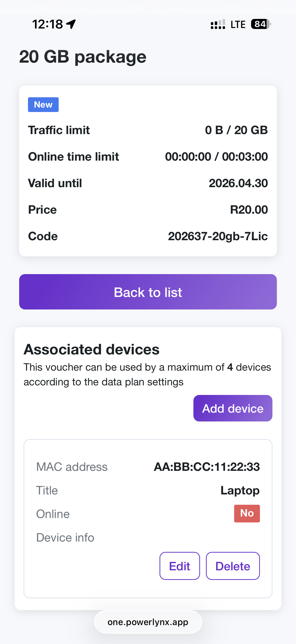Delete the Laptop device
Image resolution: width=296 pixels, height=644 pixels.
tap(232, 566)
